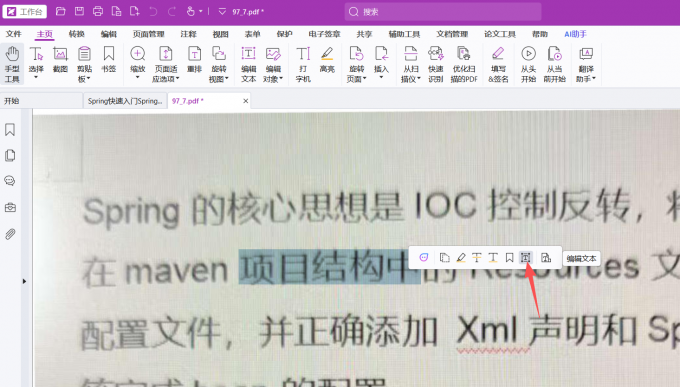This screenshot has width=680, height=387.
Task: Click the 编辑文本 tool in the ribbon
Action: click(x=248, y=64)
